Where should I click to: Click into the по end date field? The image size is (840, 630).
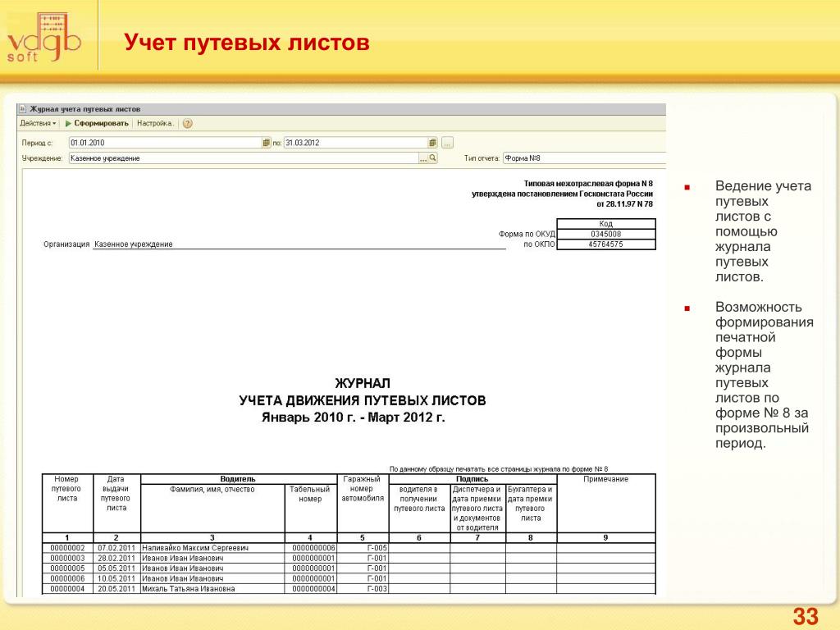(x=356, y=143)
